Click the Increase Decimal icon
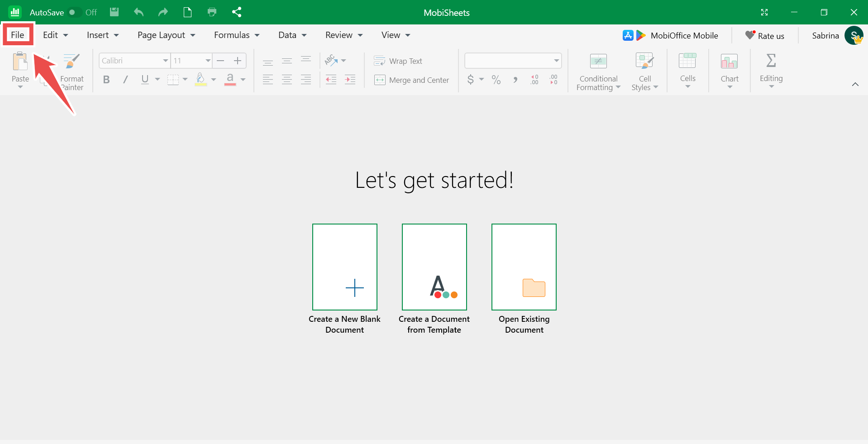868x444 pixels. tap(534, 80)
